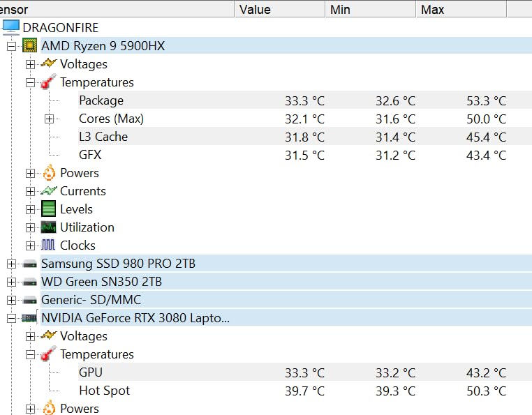Click the GFX value 31.5 °C
Screen dimensions: 532x415
304,156
